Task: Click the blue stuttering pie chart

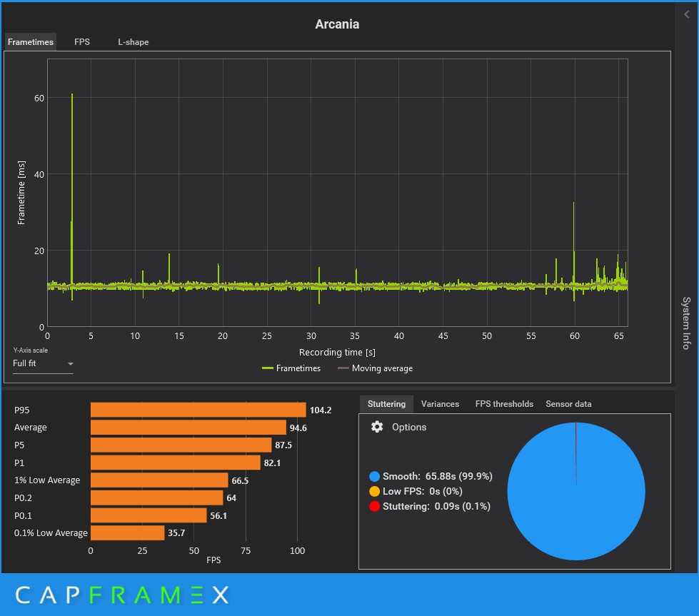Action: click(x=576, y=491)
